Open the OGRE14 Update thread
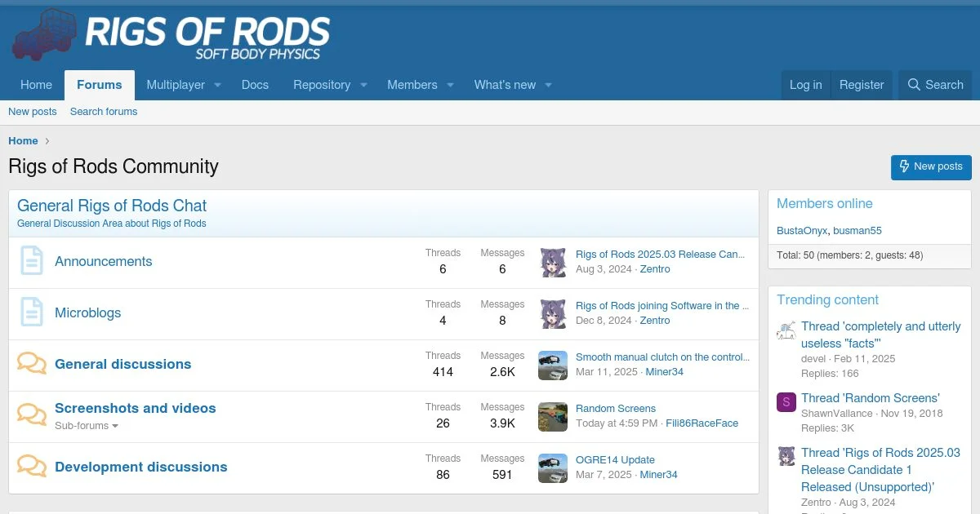 615,460
